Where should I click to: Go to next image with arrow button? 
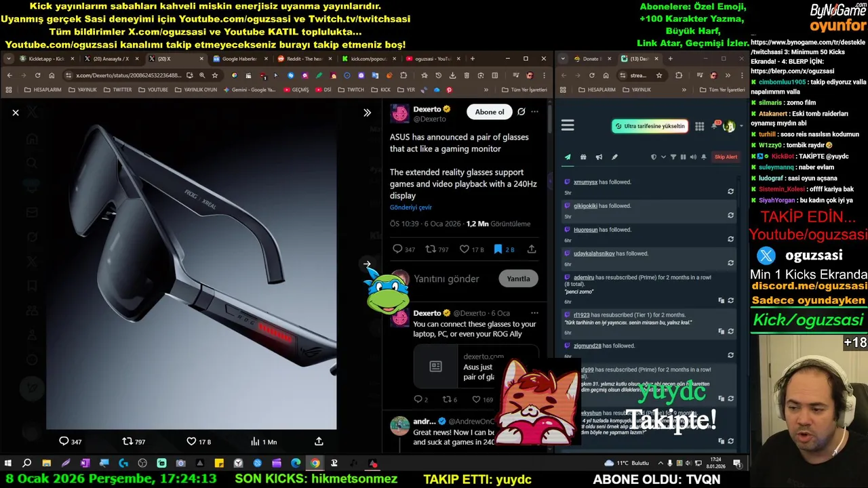point(367,264)
